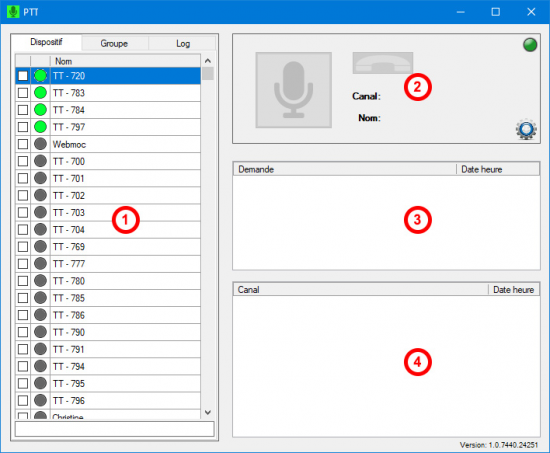Click the PTT app icon in title bar

point(13,12)
